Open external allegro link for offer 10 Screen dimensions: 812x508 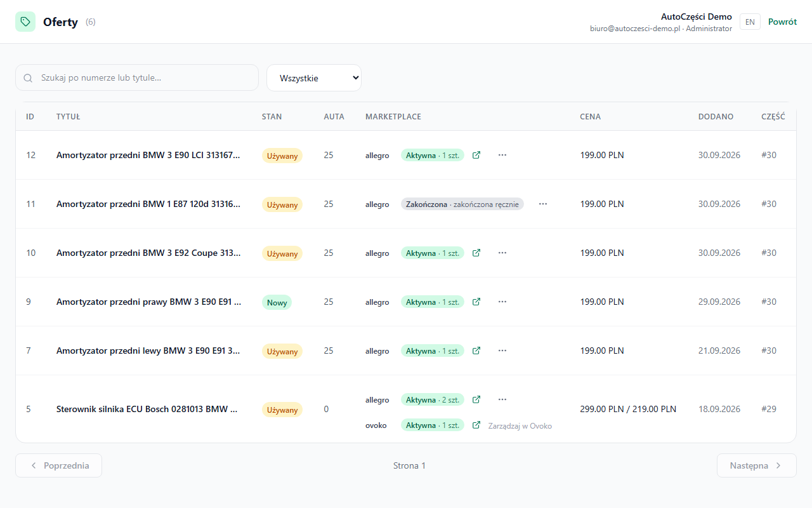tap(476, 253)
